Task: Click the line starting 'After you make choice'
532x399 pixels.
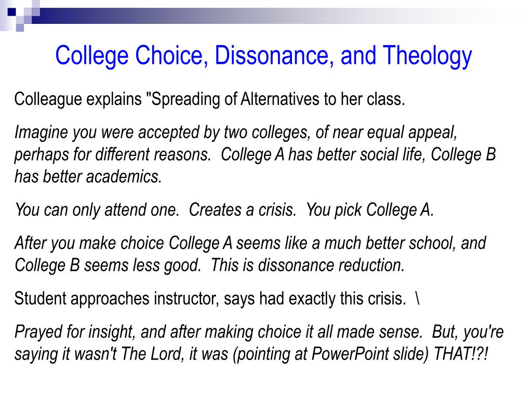Action: point(250,243)
